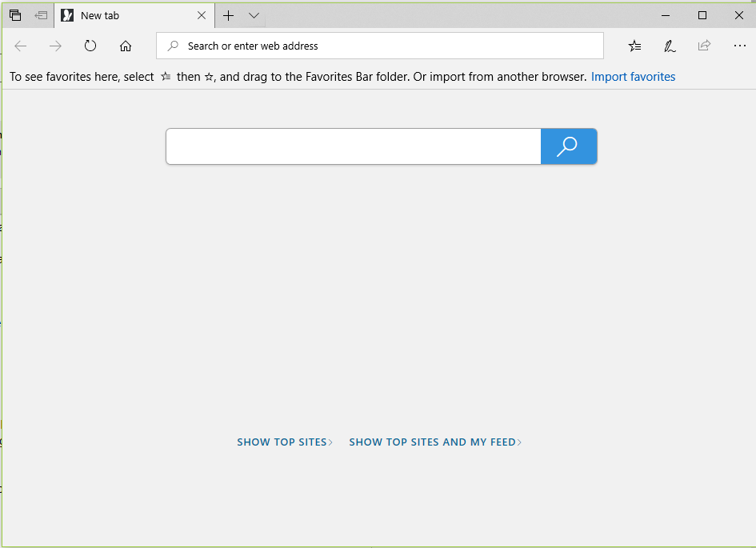Screen dimensions: 756x548
Task: Go to the Home page icon
Action: coord(125,46)
